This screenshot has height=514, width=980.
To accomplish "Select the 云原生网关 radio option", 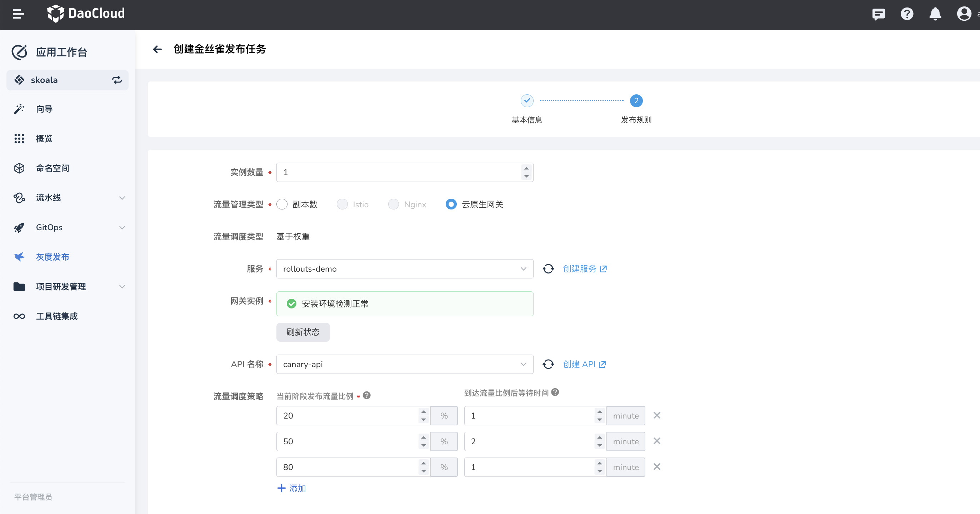I will (x=451, y=204).
